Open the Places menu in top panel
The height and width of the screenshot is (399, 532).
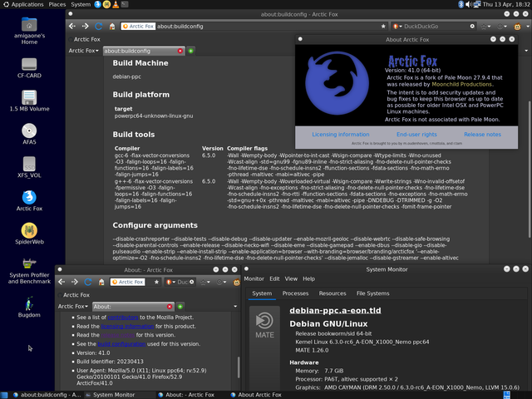[x=57, y=4]
